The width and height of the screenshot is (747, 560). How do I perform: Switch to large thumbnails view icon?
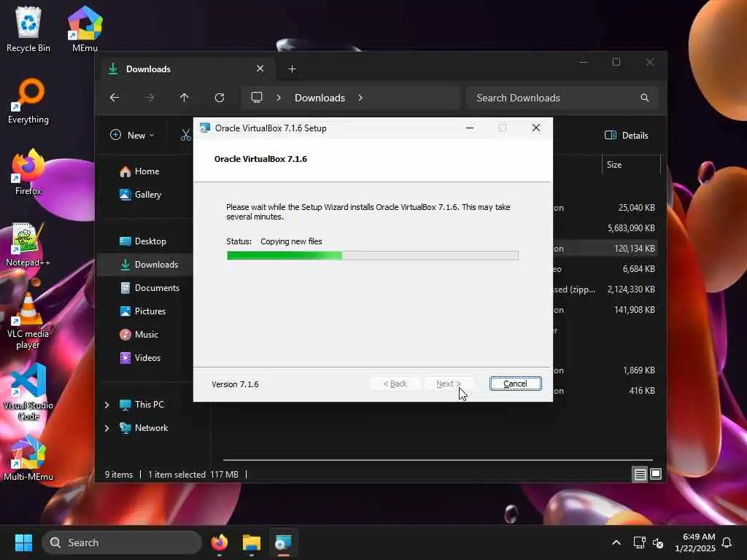pos(656,474)
